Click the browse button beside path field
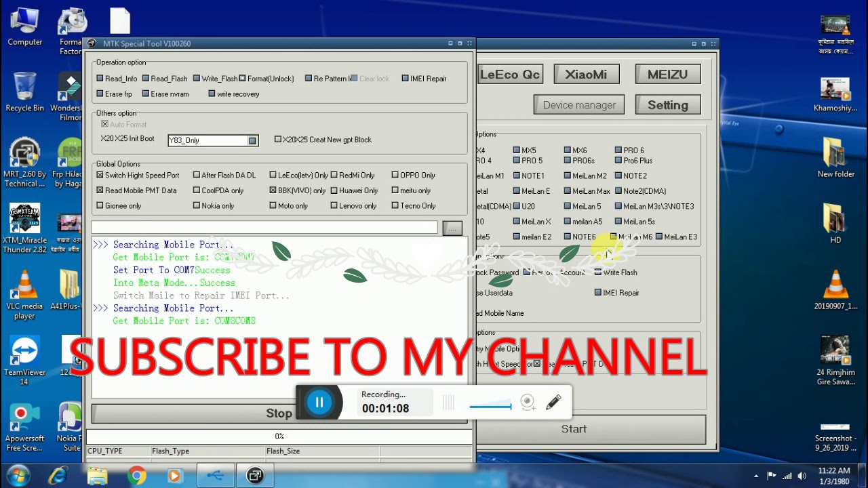The image size is (868, 488). click(452, 228)
